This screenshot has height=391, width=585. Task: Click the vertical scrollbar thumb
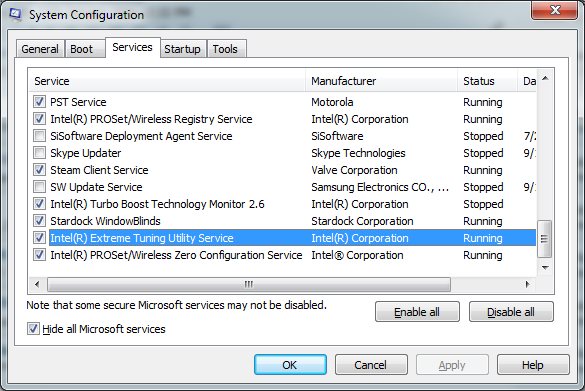[x=544, y=239]
